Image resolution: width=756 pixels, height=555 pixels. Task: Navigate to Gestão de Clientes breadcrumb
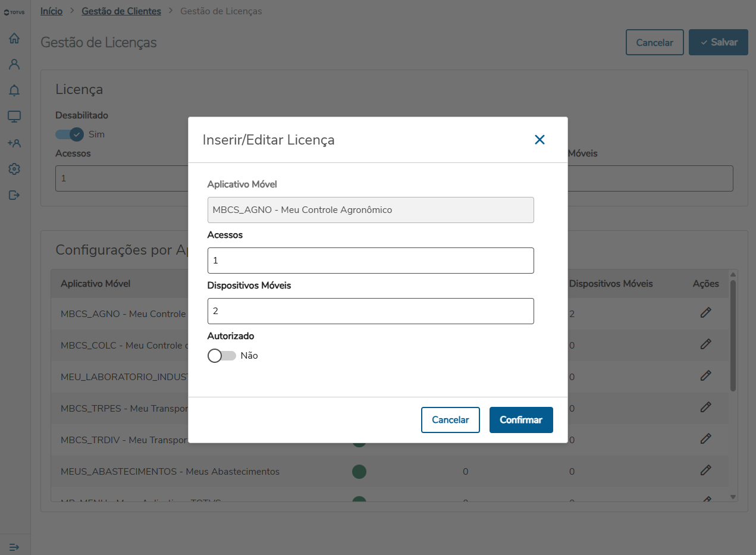[121, 11]
